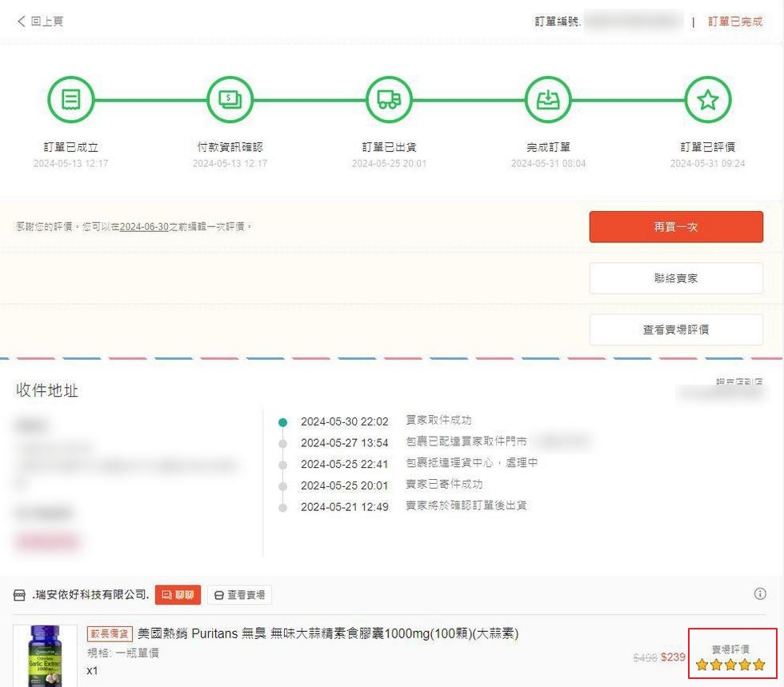The width and height of the screenshot is (784, 687).
Task: Click the info circle icon in the shop row
Action: [760, 593]
